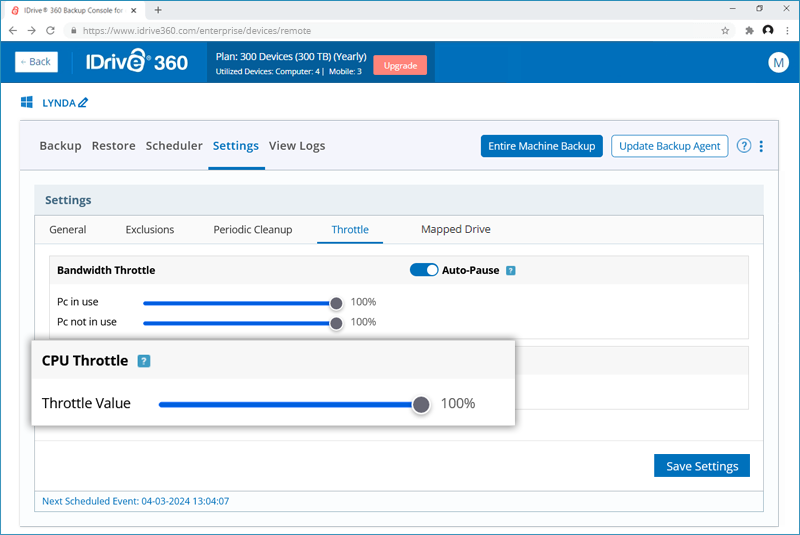The image size is (800, 535).
Task: Click the Next Scheduled Event text
Action: (x=135, y=501)
